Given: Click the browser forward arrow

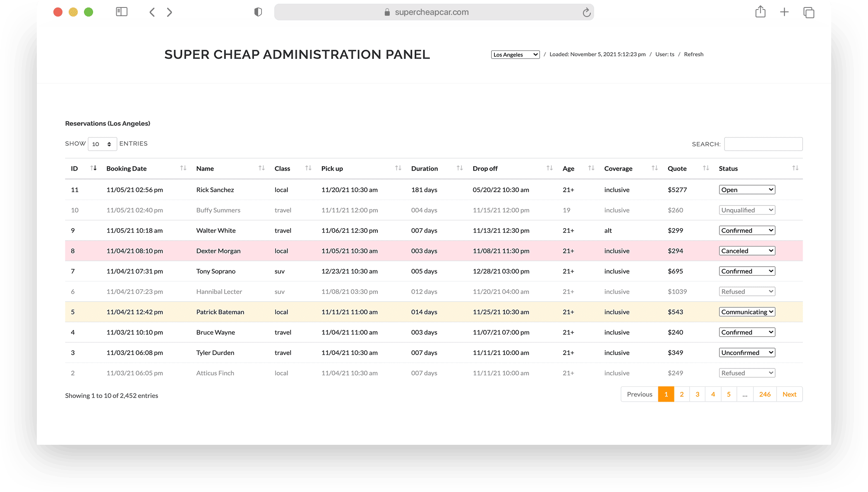Looking at the screenshot, I should pos(169,12).
